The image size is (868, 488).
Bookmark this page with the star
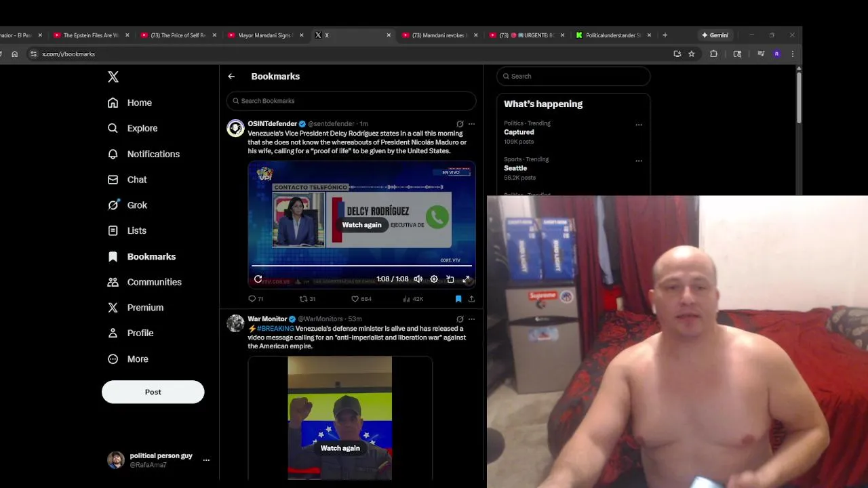point(692,54)
